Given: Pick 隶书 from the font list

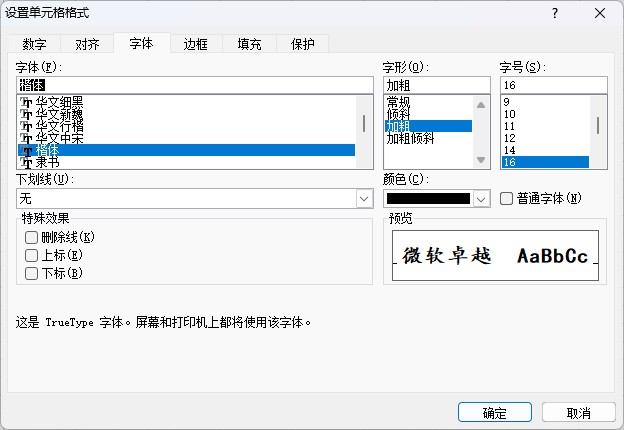Looking at the screenshot, I should click(x=186, y=162).
